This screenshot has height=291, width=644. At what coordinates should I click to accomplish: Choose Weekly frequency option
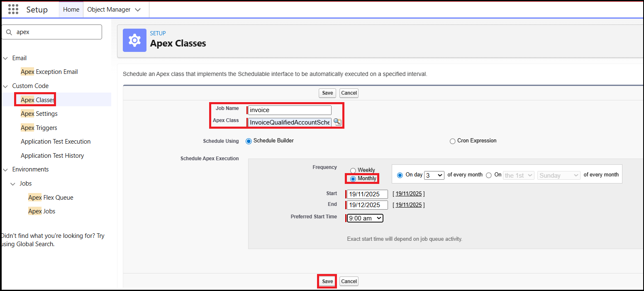point(353,170)
